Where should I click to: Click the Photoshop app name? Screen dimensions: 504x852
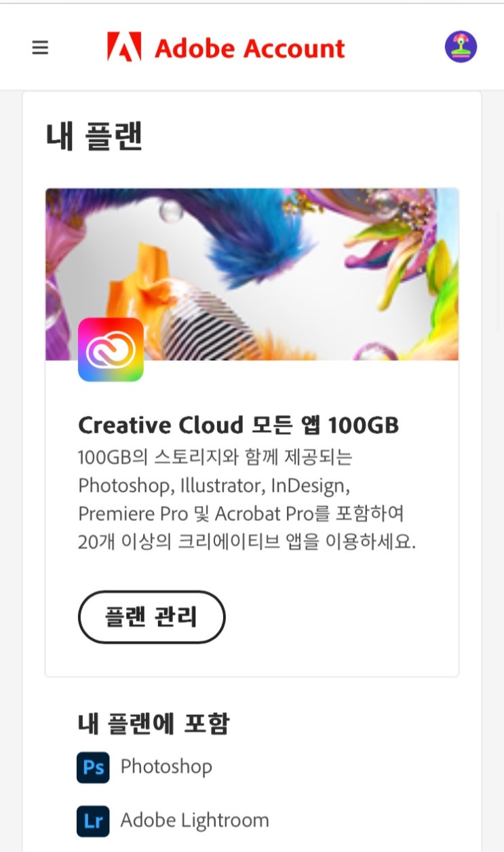coord(166,767)
